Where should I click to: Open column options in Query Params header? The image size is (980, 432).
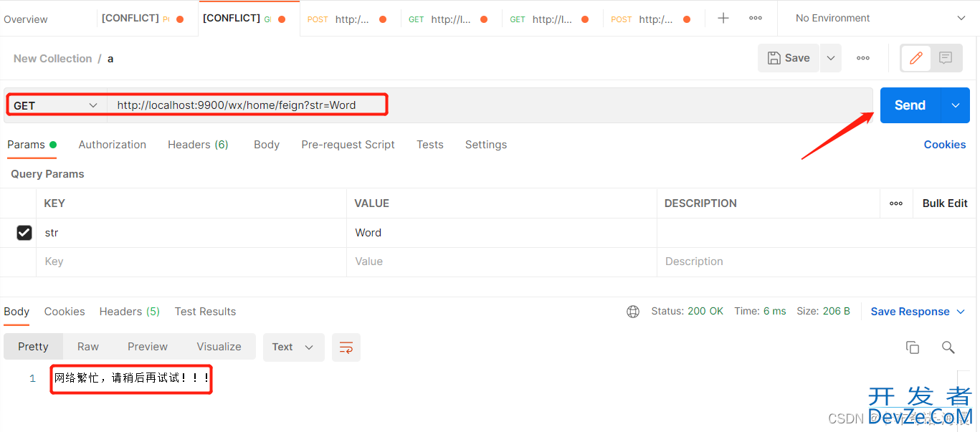pos(896,203)
